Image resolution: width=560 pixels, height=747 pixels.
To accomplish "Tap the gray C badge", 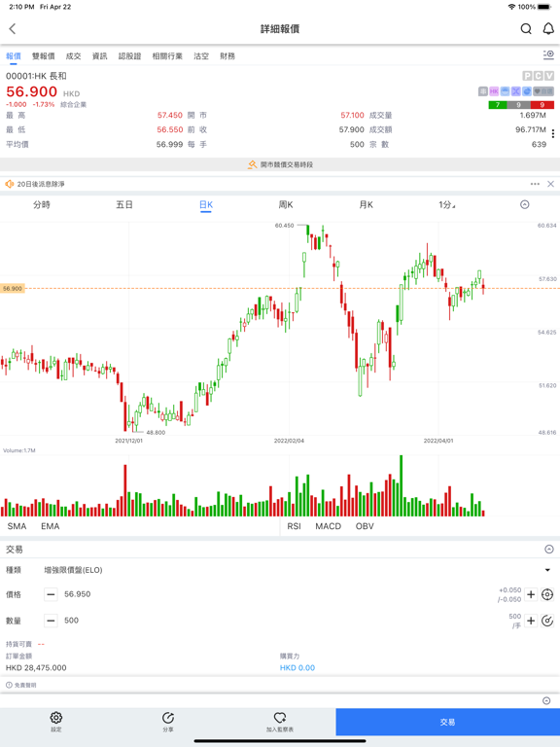I will pyautogui.click(x=538, y=76).
